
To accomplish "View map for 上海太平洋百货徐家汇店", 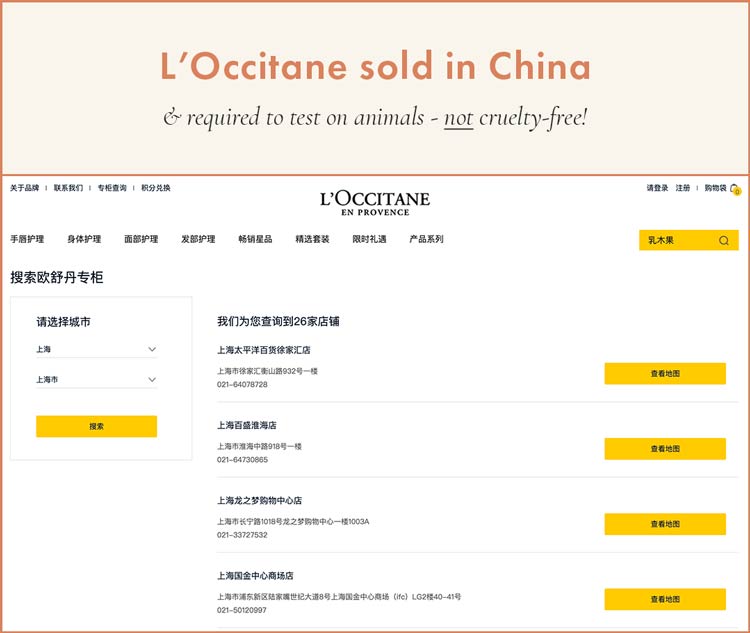I will point(665,374).
